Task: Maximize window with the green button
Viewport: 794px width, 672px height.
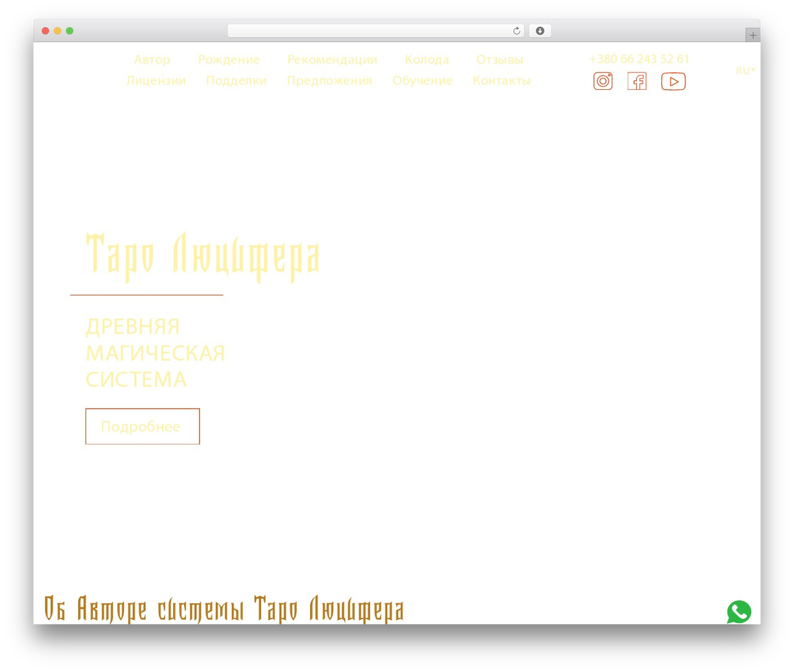Action: coord(69,31)
